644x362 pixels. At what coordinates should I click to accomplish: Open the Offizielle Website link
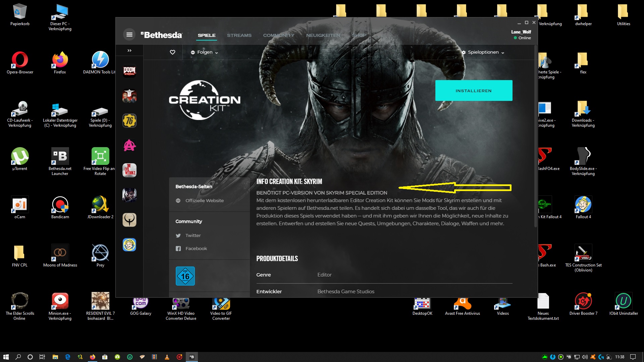click(204, 200)
